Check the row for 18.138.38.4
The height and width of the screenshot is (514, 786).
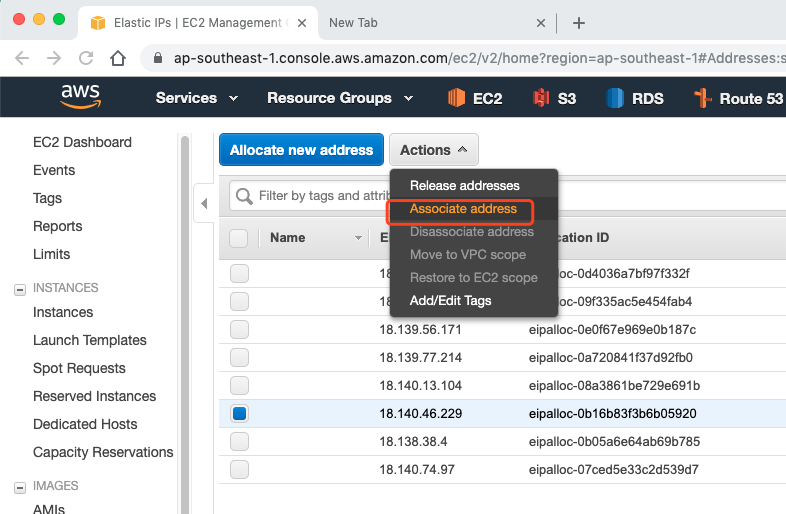click(x=239, y=442)
